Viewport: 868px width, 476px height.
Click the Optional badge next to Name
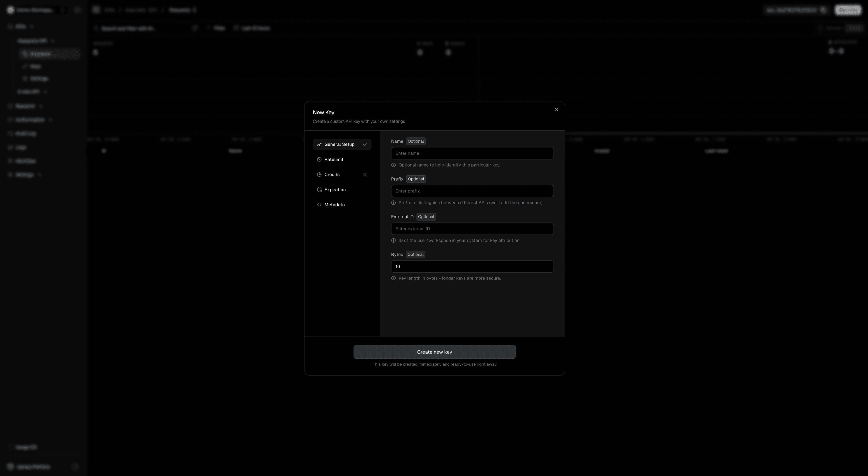tap(415, 141)
